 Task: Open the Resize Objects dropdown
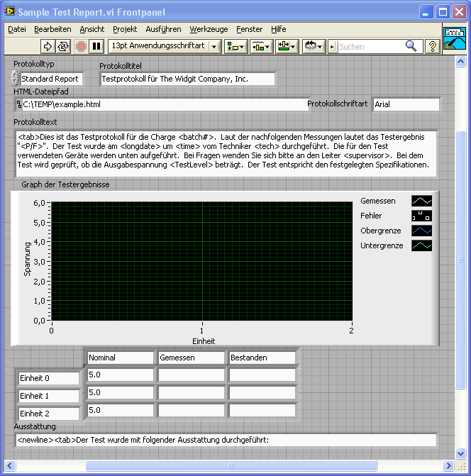pyautogui.click(x=287, y=46)
